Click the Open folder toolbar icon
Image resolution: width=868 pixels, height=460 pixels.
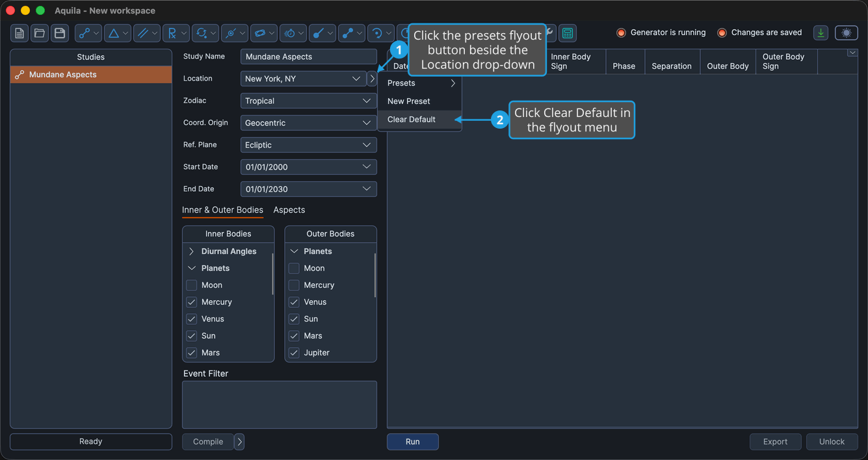pos(40,33)
